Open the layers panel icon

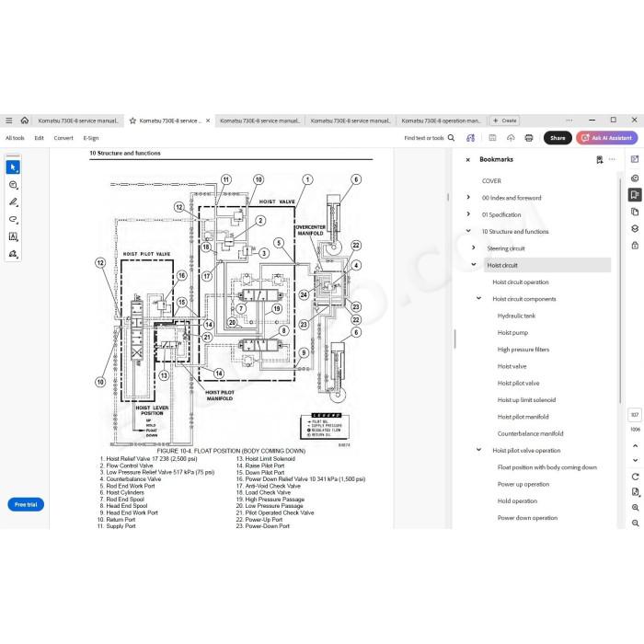pyautogui.click(x=635, y=229)
